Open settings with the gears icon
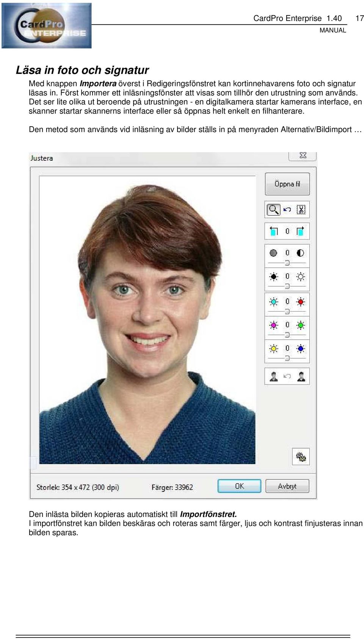This screenshot has height=639, width=364. click(x=301, y=457)
